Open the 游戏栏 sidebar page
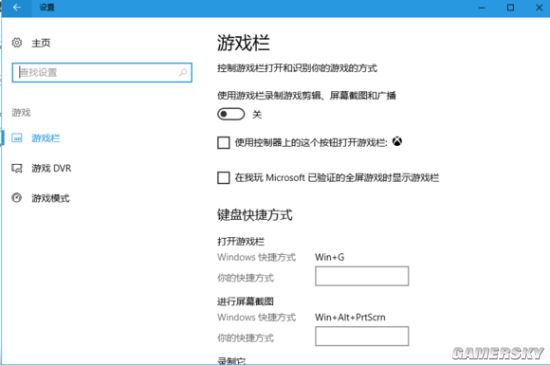550x365 pixels. tap(46, 138)
